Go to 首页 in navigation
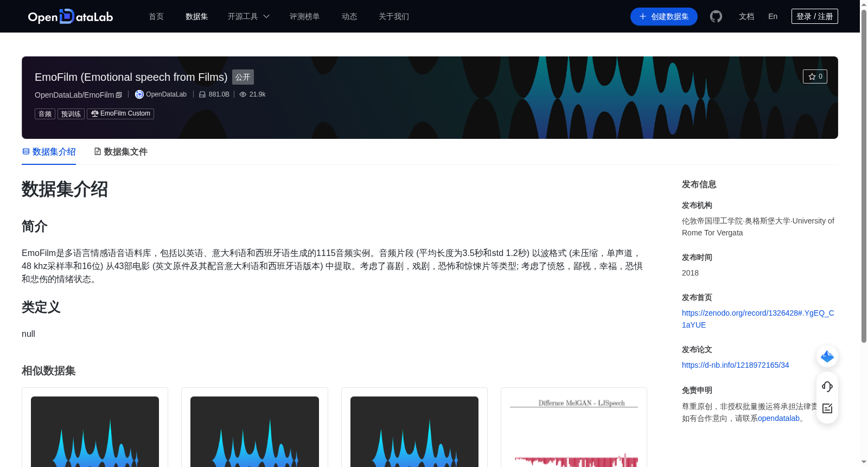The width and height of the screenshot is (868, 467). [156, 16]
